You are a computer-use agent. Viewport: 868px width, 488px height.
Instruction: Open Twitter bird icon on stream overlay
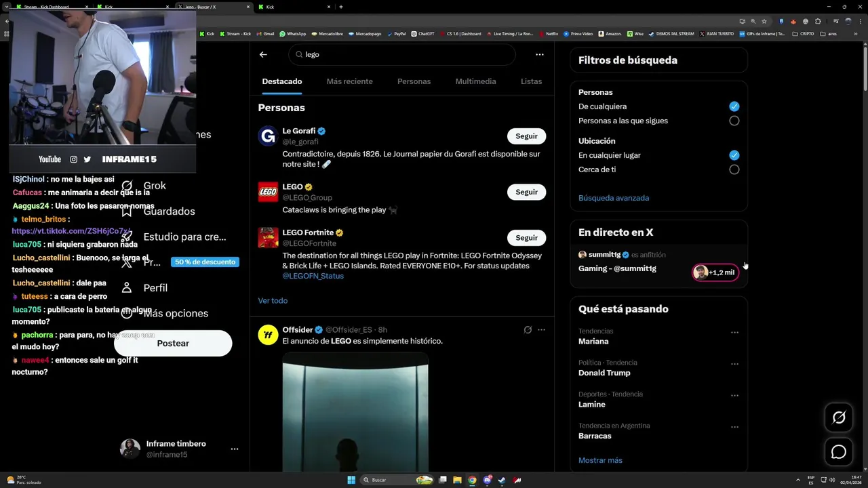[87, 159]
